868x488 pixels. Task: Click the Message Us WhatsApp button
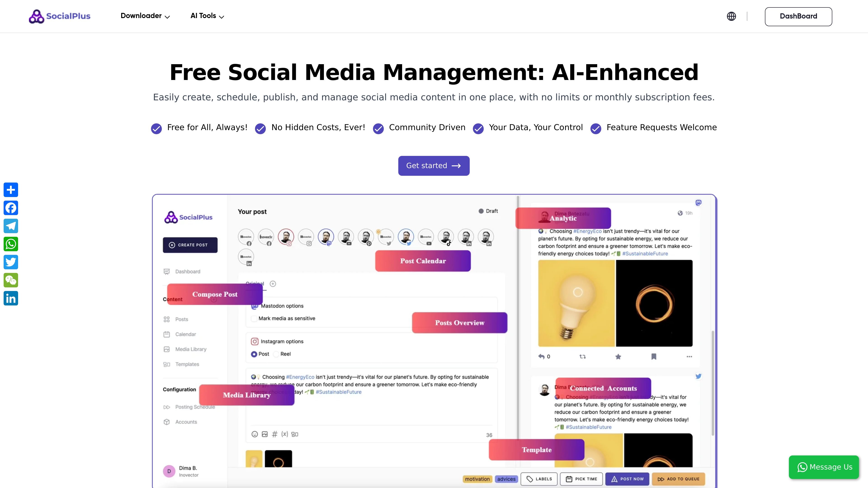pyautogui.click(x=824, y=467)
